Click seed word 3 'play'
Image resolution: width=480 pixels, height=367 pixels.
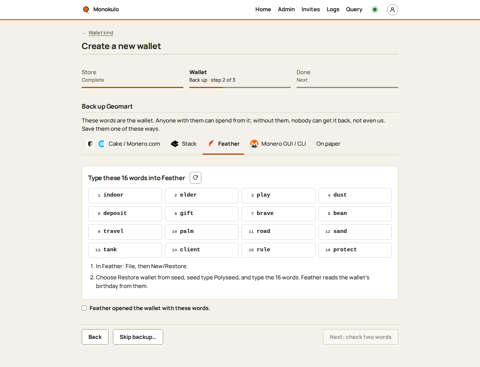click(278, 195)
